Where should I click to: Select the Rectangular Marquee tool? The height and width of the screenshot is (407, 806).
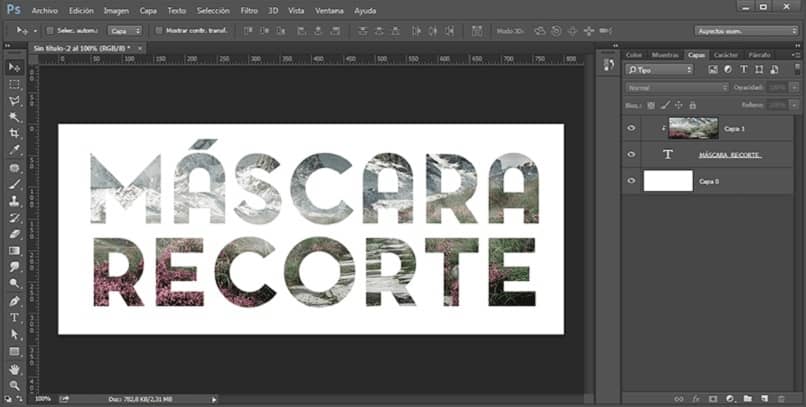14,84
